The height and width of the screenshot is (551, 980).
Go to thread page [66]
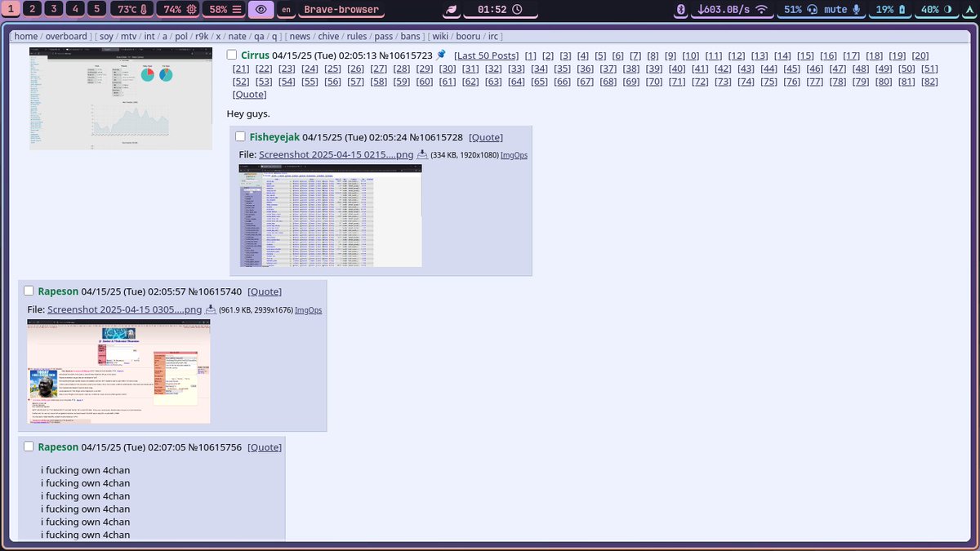(x=562, y=82)
